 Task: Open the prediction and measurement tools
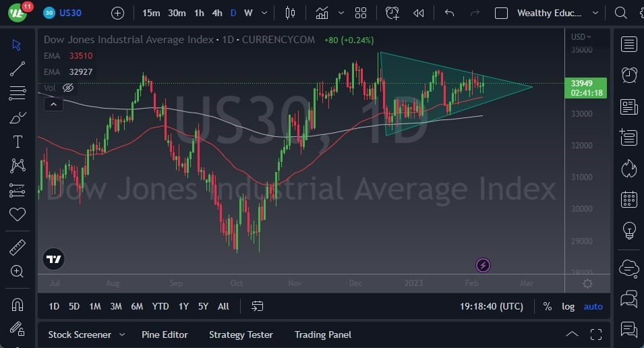pyautogui.click(x=18, y=190)
